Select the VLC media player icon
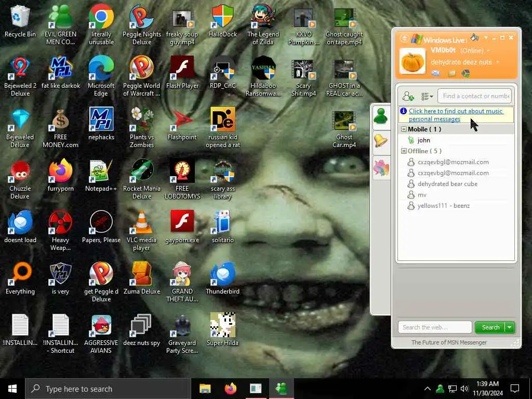 [x=142, y=231]
